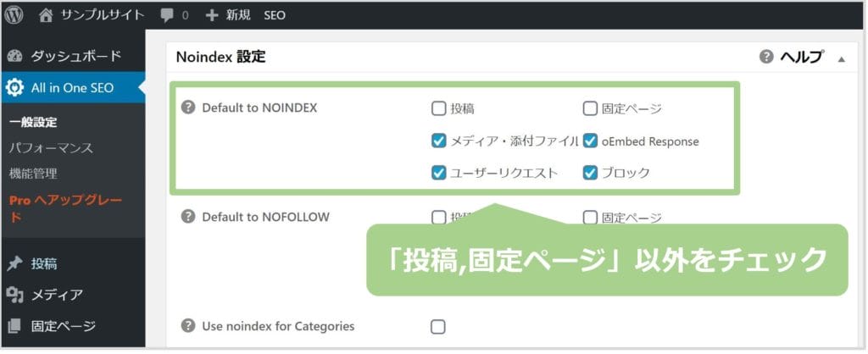This screenshot has width=868, height=354.
Task: Open the comments bubble icon
Action: (167, 15)
